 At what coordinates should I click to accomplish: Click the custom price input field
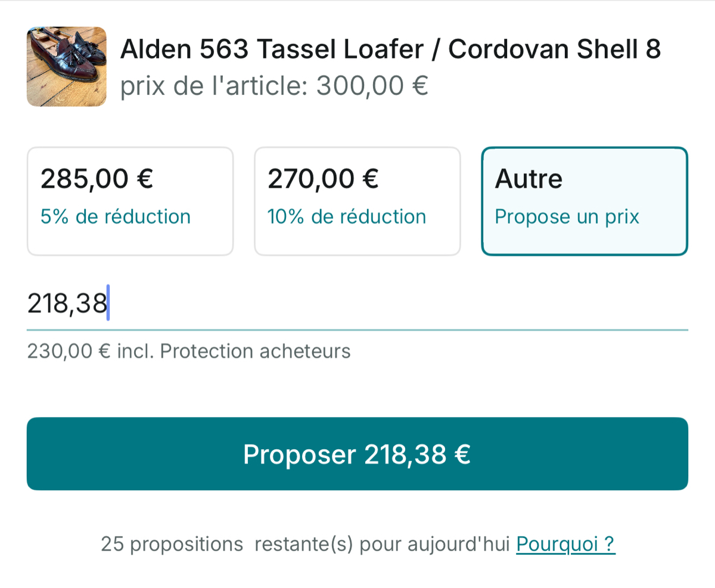357,304
